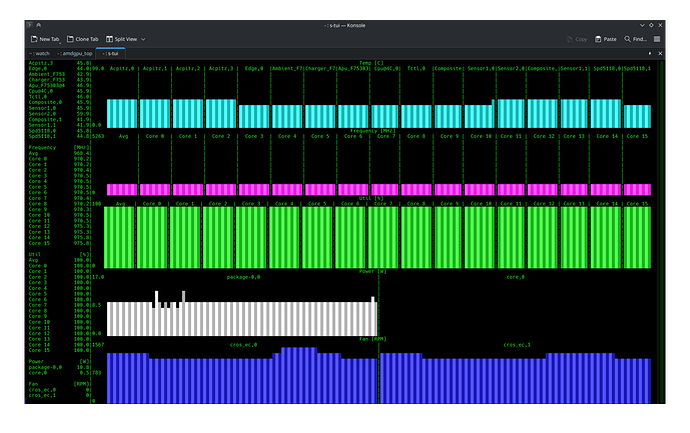The height and width of the screenshot is (433, 690).
Task: Click the Temp [C] graph title
Action: (x=371, y=63)
